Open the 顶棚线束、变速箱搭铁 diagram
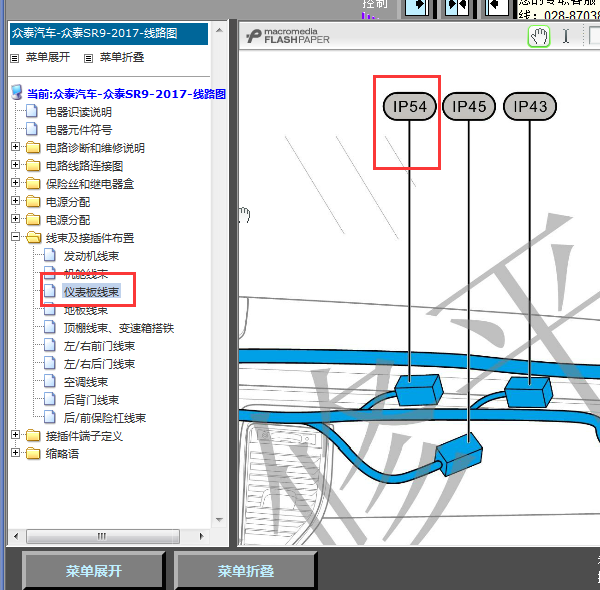The width and height of the screenshot is (600, 590). point(119,328)
